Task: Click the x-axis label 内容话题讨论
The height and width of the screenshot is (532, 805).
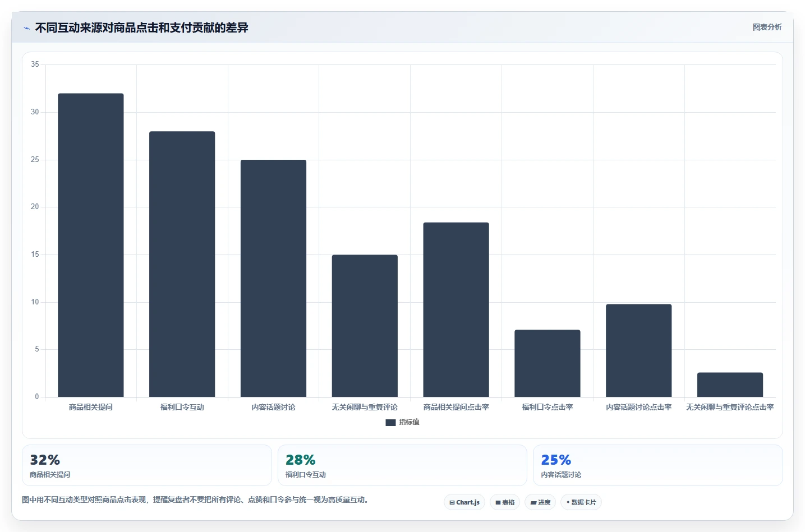Action: pyautogui.click(x=273, y=407)
